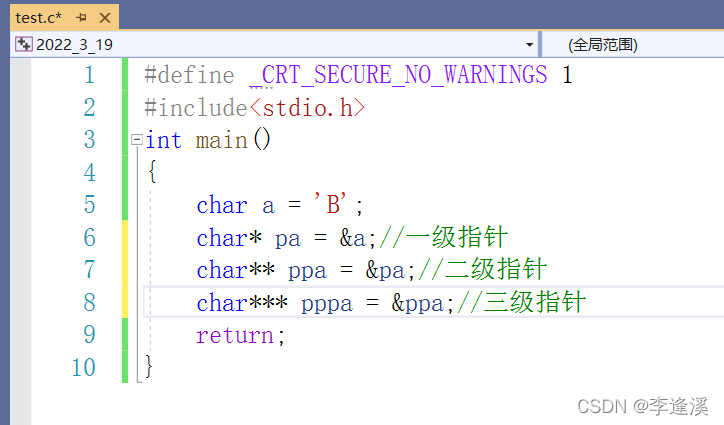Collapse the main() function block

point(137,140)
